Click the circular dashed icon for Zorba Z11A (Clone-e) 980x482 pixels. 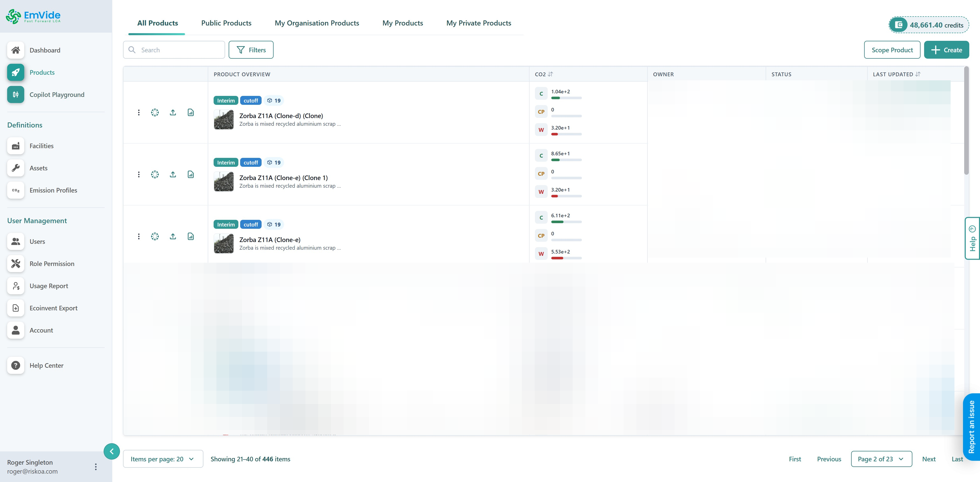(155, 236)
